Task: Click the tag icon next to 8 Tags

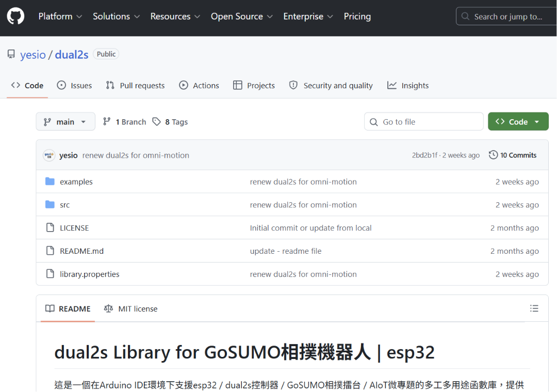Action: pyautogui.click(x=157, y=122)
